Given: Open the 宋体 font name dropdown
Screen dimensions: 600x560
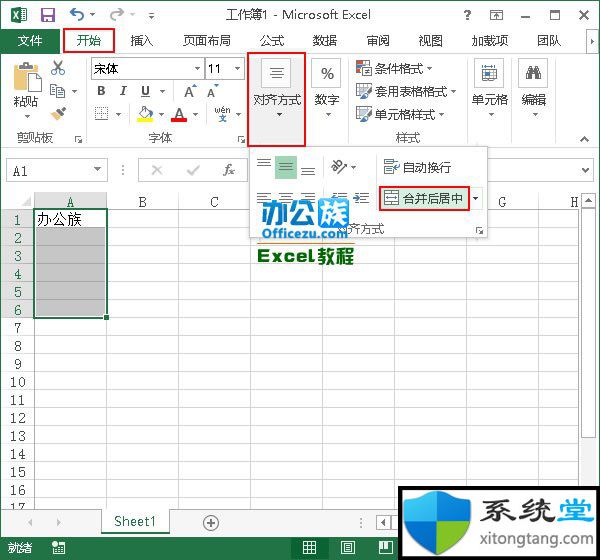Looking at the screenshot, I should pyautogui.click(x=197, y=69).
